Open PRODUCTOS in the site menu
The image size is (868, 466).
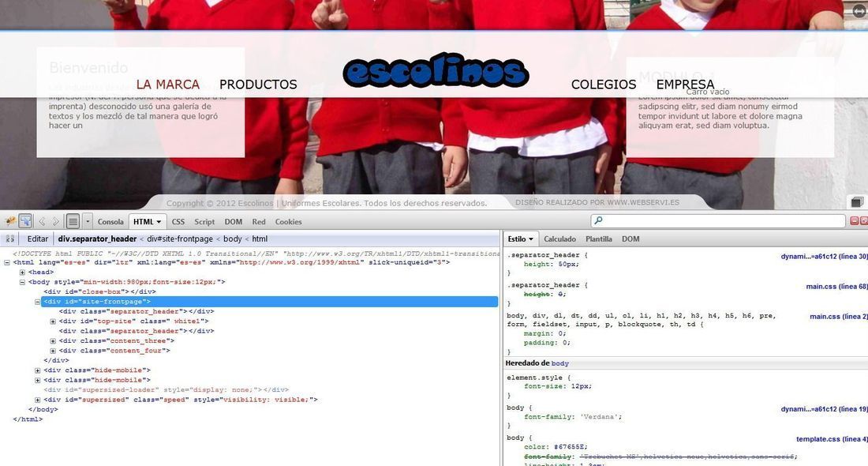258,85
